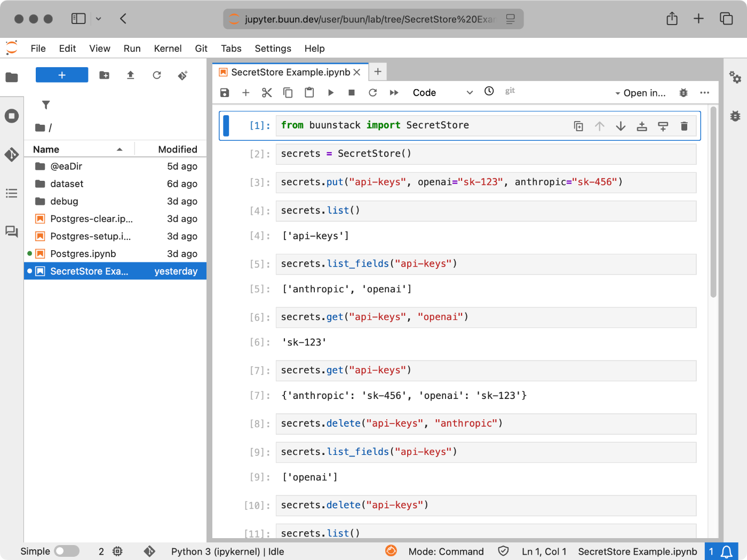This screenshot has height=560, width=747.
Task: Open the View menu
Action: [x=100, y=49]
